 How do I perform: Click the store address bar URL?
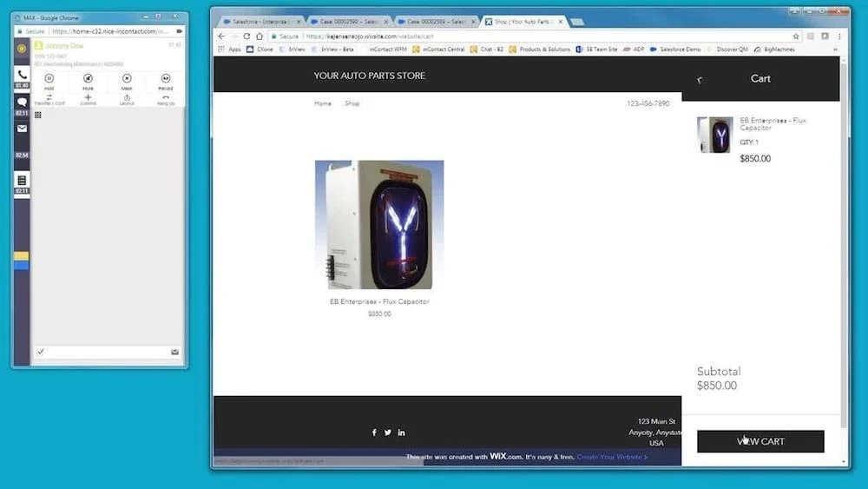pos(370,36)
